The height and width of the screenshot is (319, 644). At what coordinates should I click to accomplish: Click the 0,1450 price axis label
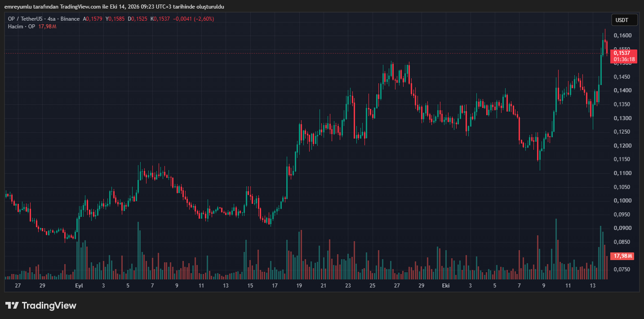pyautogui.click(x=622, y=77)
